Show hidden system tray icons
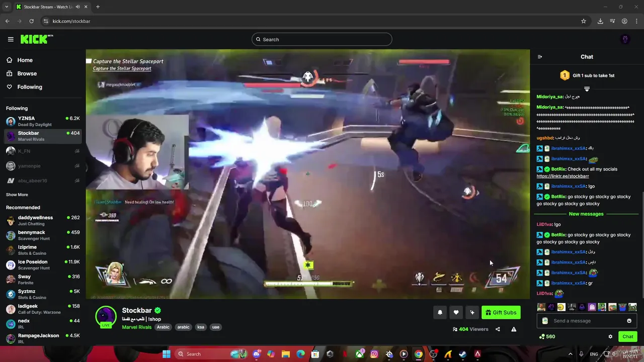The height and width of the screenshot is (362, 644). pyautogui.click(x=571, y=354)
